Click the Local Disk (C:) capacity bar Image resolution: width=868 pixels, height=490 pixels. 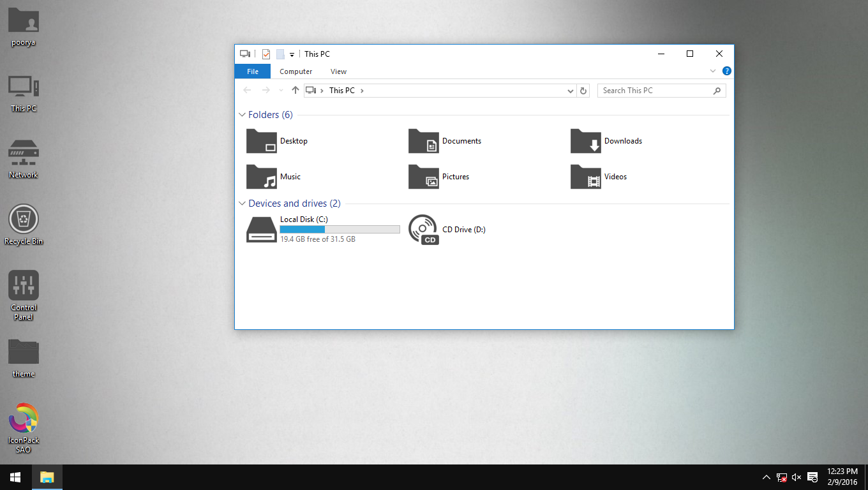tap(340, 229)
